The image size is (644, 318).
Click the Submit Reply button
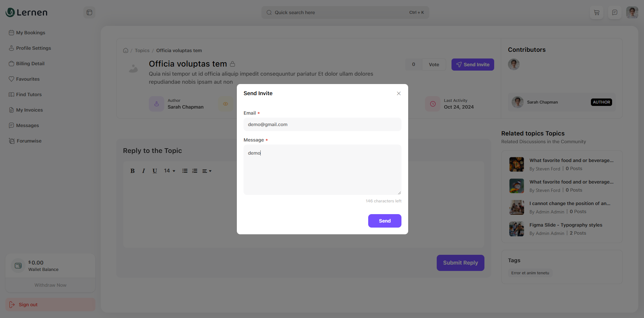(x=460, y=263)
